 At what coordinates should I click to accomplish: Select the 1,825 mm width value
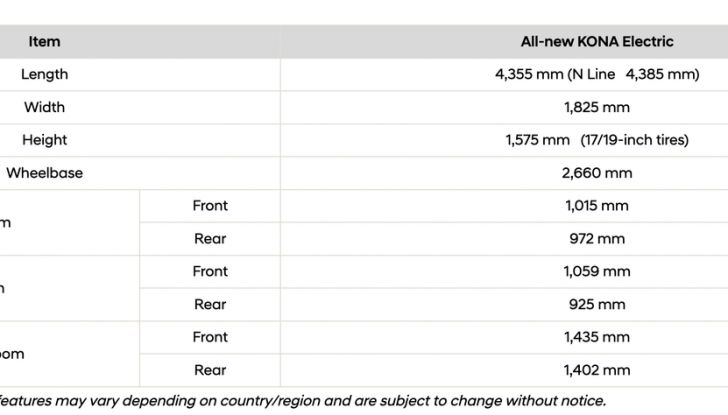(597, 107)
